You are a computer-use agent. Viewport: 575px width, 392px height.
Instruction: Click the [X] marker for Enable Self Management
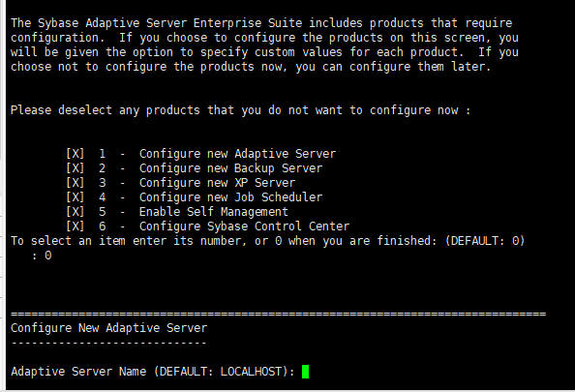click(x=76, y=212)
